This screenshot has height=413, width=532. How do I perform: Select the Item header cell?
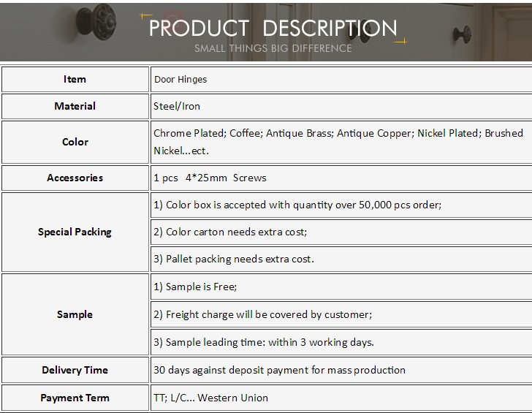point(75,80)
